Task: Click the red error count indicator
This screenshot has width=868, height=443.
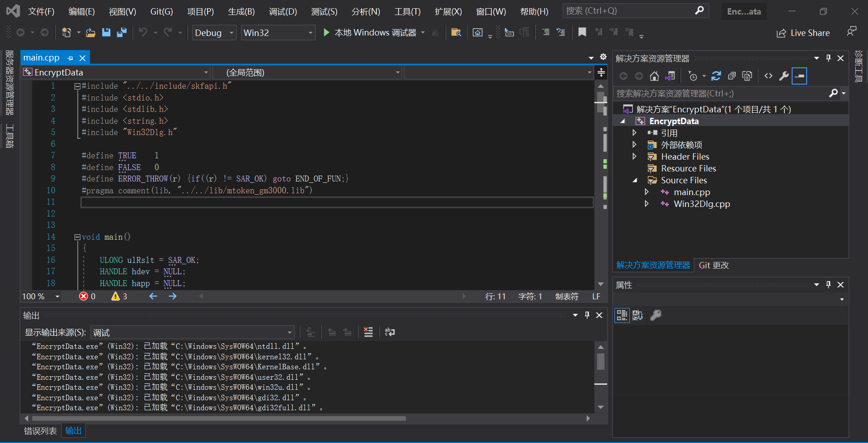Action: click(87, 297)
